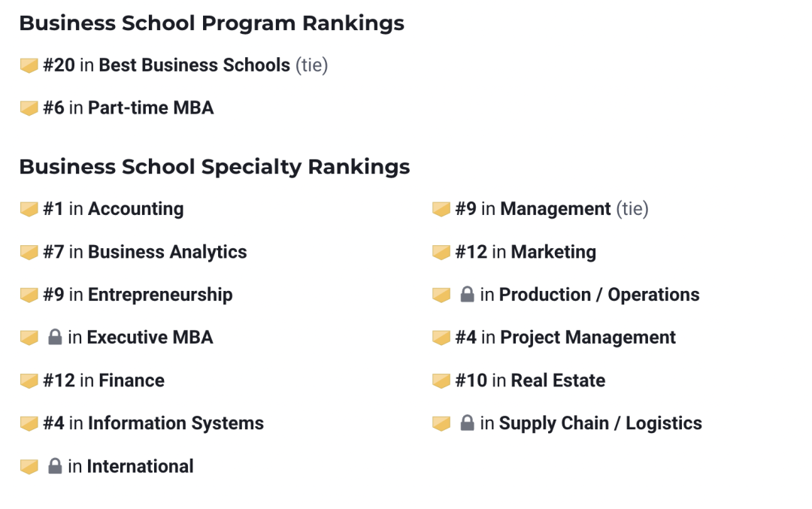812x509 pixels.
Task: Click the Business School Specialty Rankings heading
Action: tap(214, 166)
